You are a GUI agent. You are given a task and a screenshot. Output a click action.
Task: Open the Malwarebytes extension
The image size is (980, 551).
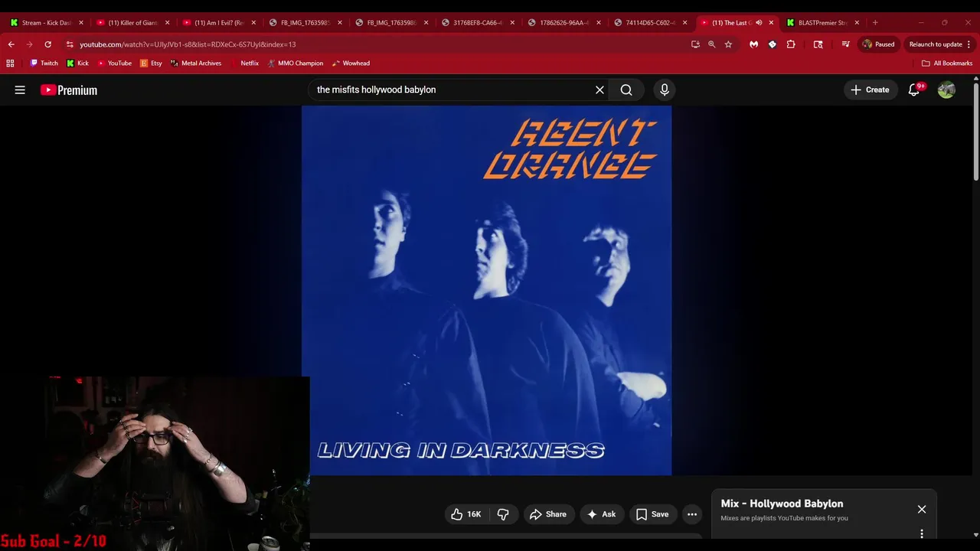pos(753,44)
